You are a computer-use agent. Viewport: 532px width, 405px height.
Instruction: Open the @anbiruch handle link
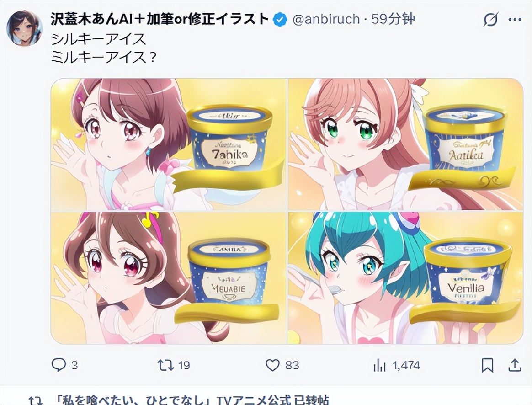(x=326, y=19)
